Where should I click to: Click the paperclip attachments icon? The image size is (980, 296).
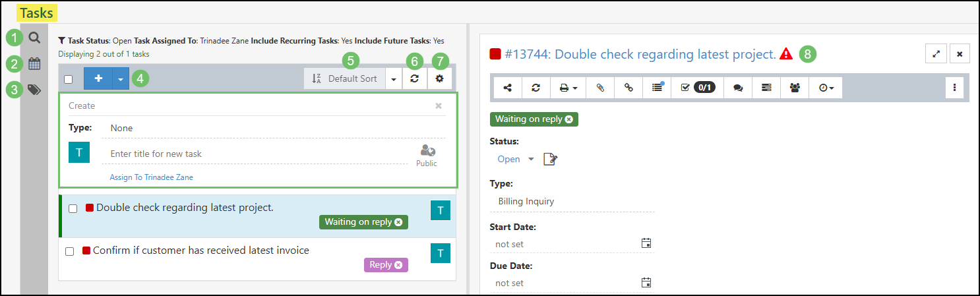click(x=599, y=88)
